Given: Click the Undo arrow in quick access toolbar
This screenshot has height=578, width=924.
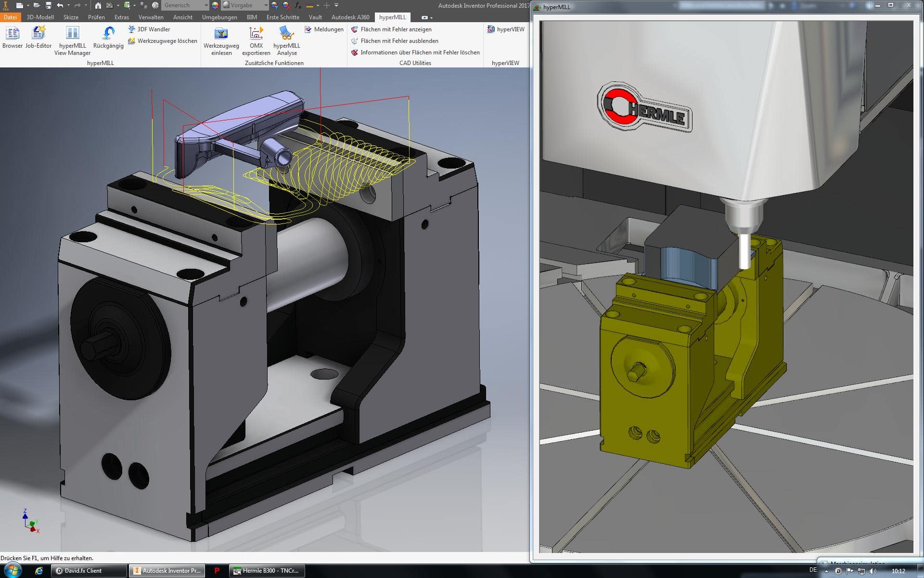Looking at the screenshot, I should tap(60, 5).
